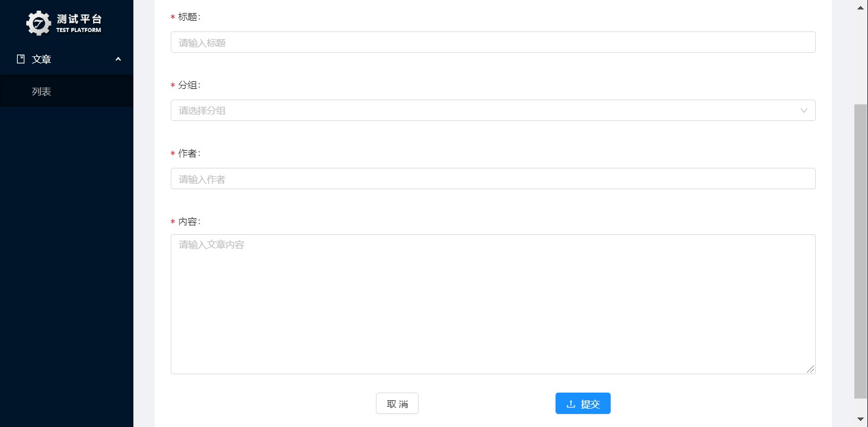Focus the 作者 input field
868x427 pixels.
pos(493,179)
